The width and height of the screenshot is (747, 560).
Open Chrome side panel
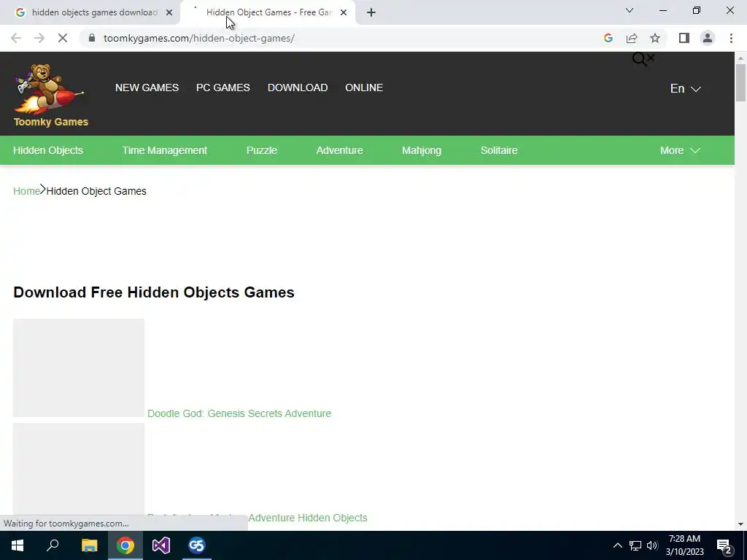coord(684,38)
